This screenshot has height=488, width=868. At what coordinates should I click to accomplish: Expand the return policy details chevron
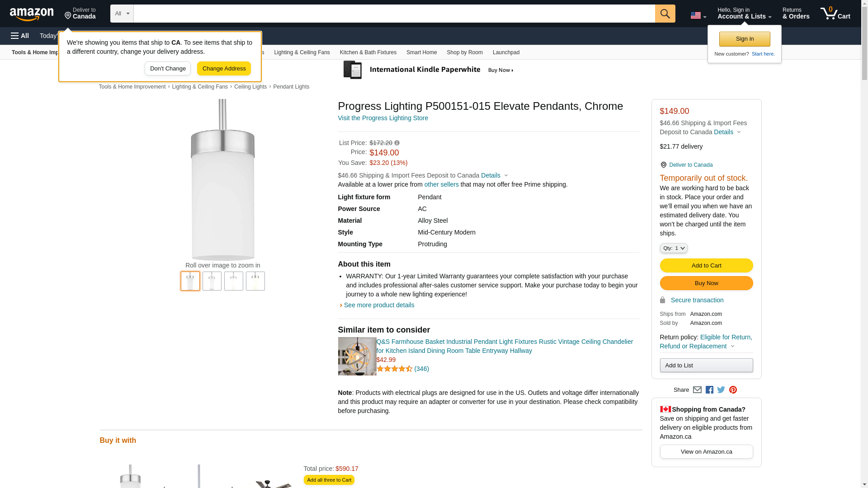[732, 347]
